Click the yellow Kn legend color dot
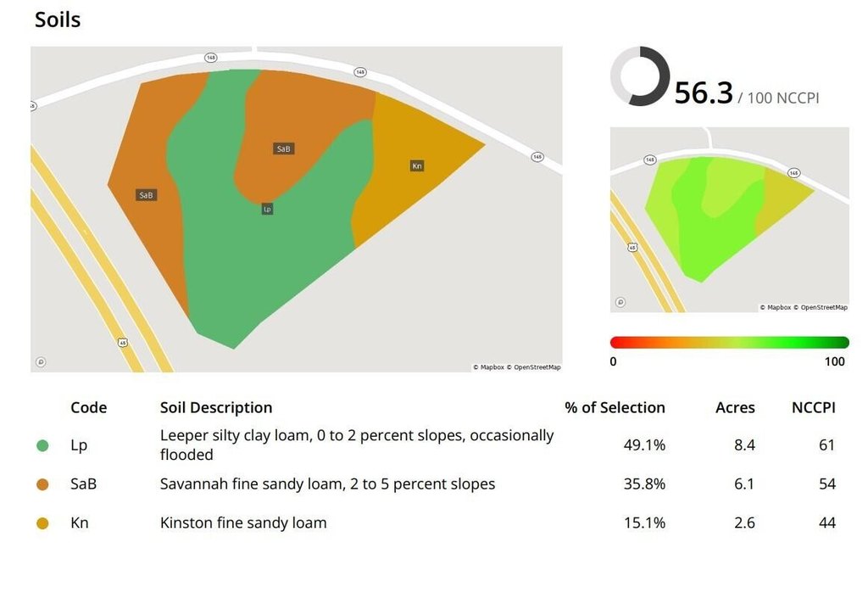 (42, 523)
